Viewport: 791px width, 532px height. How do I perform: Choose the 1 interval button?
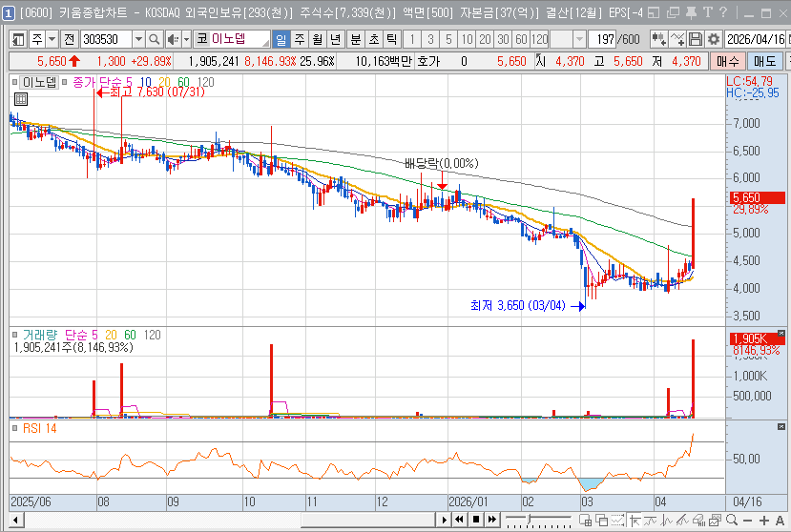pos(412,39)
